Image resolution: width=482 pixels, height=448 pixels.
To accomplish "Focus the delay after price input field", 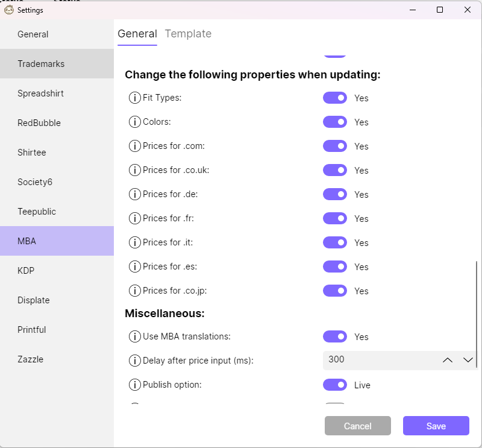I will (x=381, y=361).
